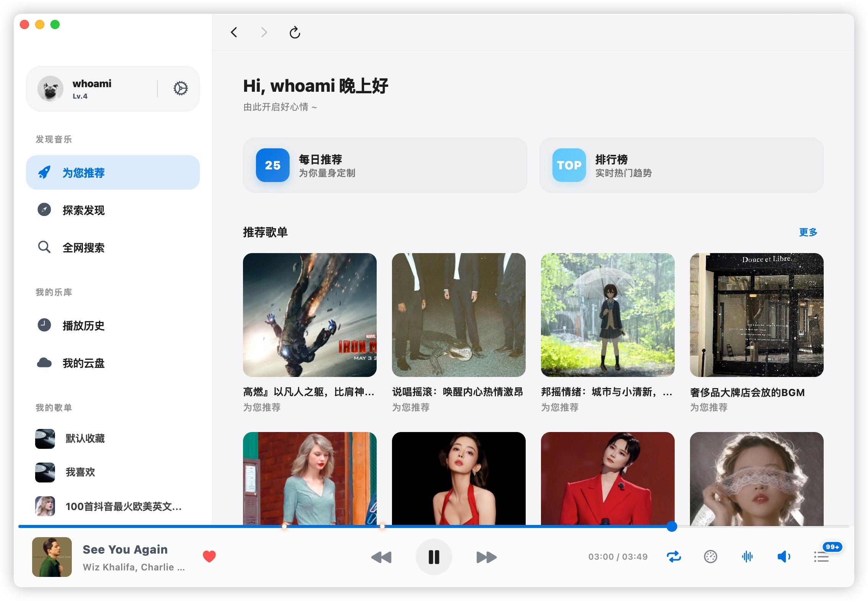
Task: Click the forward navigation chevron
Action: point(264,32)
